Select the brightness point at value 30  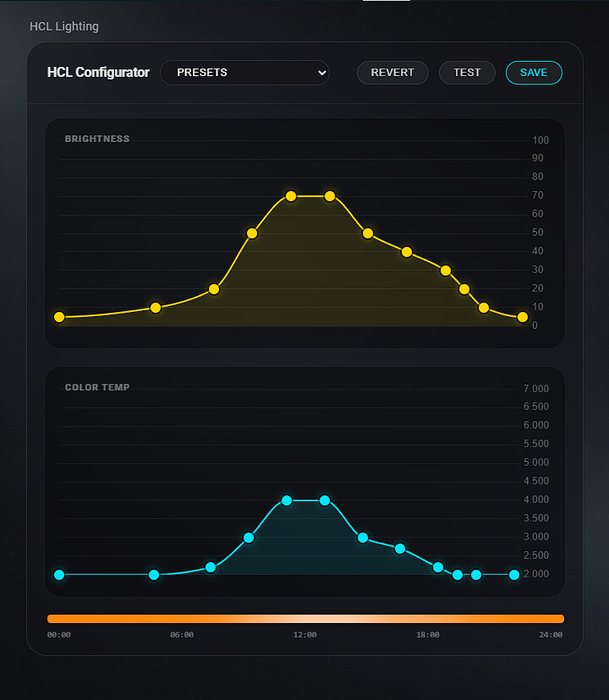446,271
